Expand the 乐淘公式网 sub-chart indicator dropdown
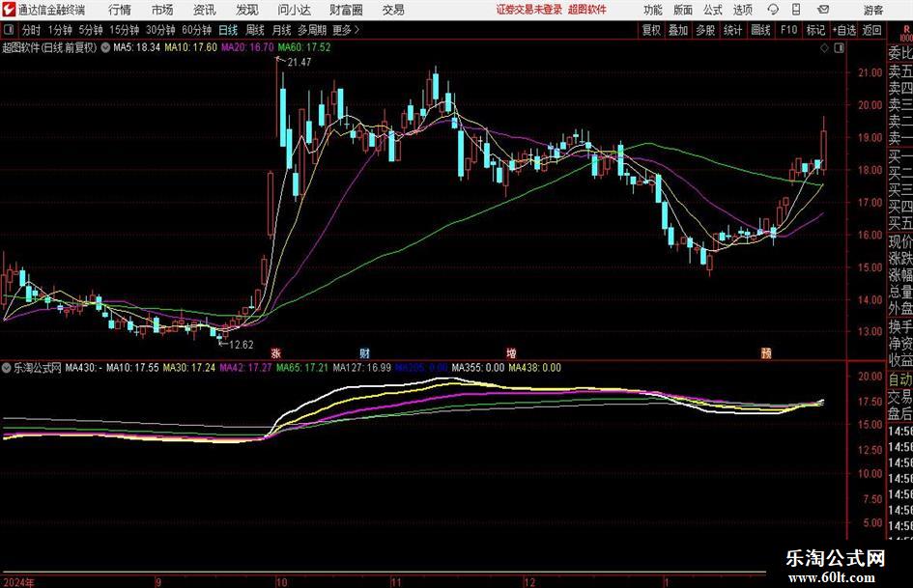Image resolution: width=913 pixels, height=588 pixels. pos(7,368)
